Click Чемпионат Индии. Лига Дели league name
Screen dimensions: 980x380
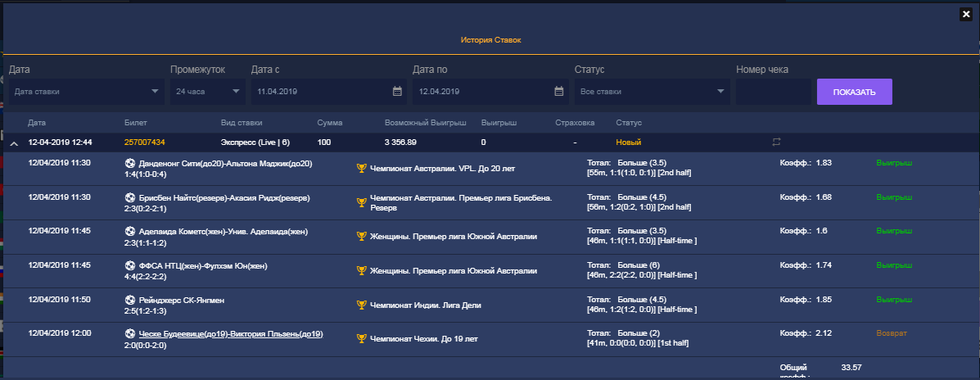click(x=426, y=305)
